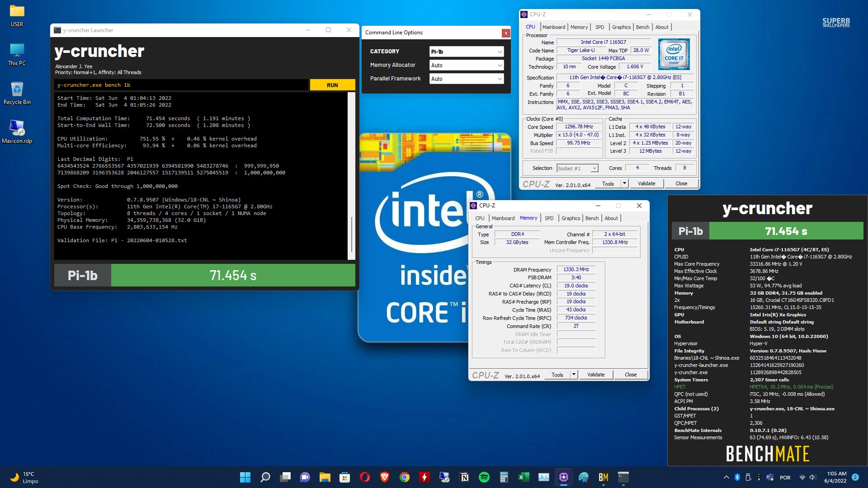The image size is (868, 488).
Task: Switch to CPU-Z via its taskbar icon
Action: pos(564,477)
